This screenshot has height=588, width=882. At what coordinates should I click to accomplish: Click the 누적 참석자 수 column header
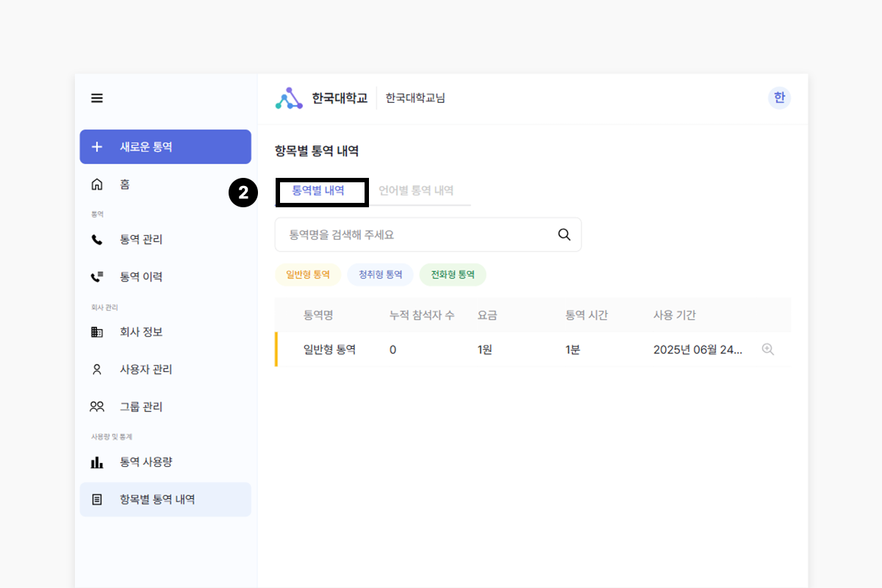click(422, 315)
